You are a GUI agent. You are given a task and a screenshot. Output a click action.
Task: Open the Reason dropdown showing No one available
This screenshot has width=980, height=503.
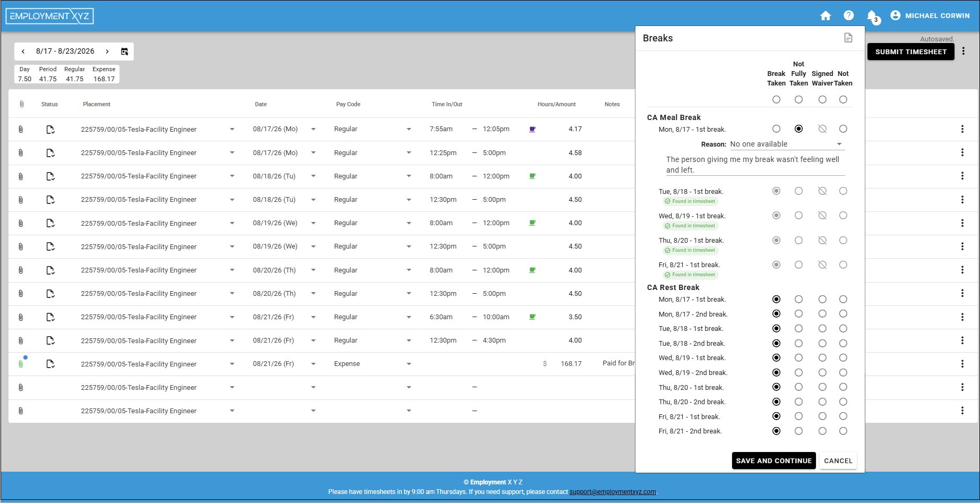[x=786, y=144]
